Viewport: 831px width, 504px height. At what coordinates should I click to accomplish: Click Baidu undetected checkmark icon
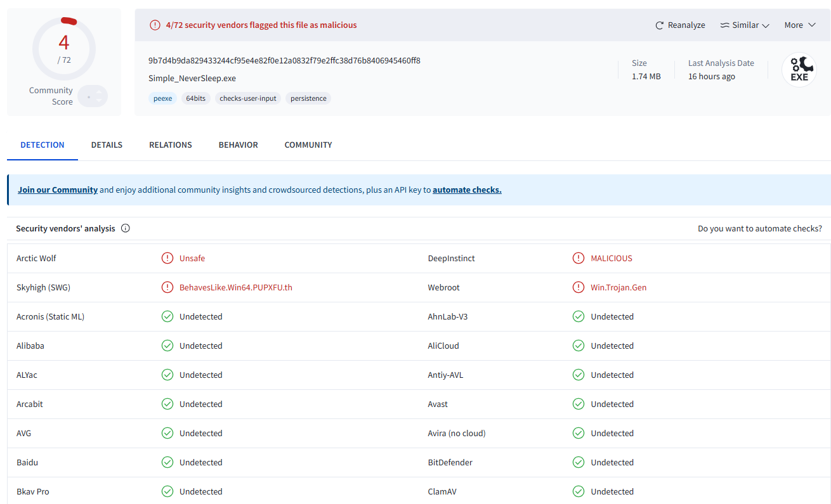[167, 462]
